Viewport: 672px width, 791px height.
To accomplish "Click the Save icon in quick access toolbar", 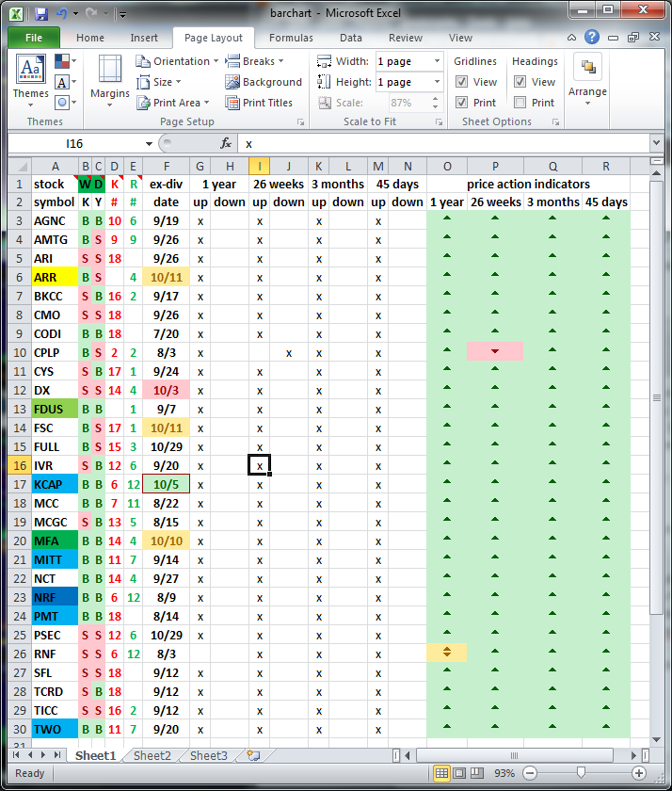I will tap(40, 13).
